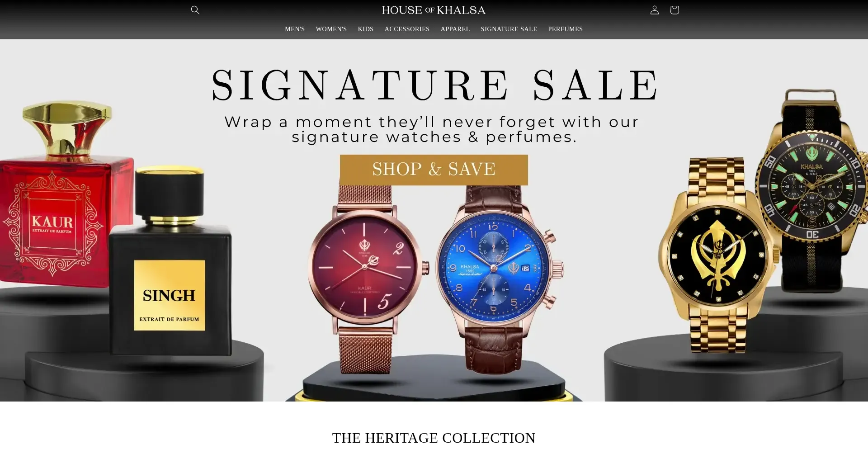Click the SHOP & SAVE button
The height and width of the screenshot is (449, 868).
coord(434,170)
